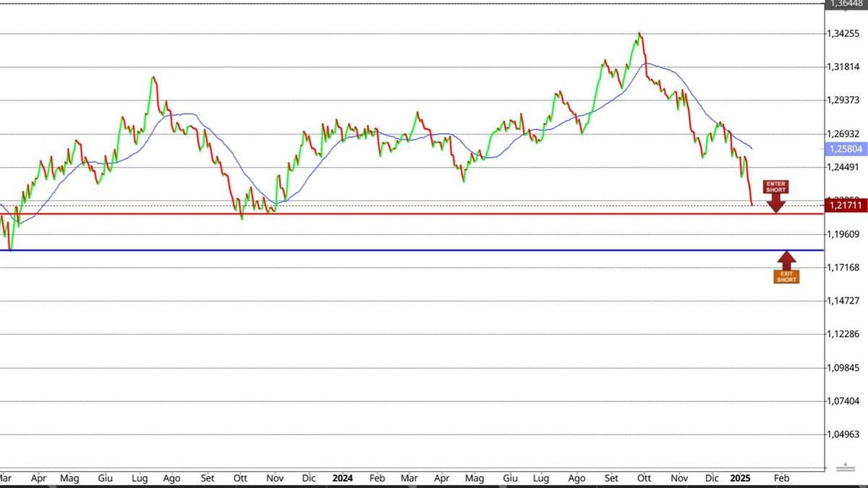
Task: Select the moving average tag 1,25804
Action: tap(845, 149)
